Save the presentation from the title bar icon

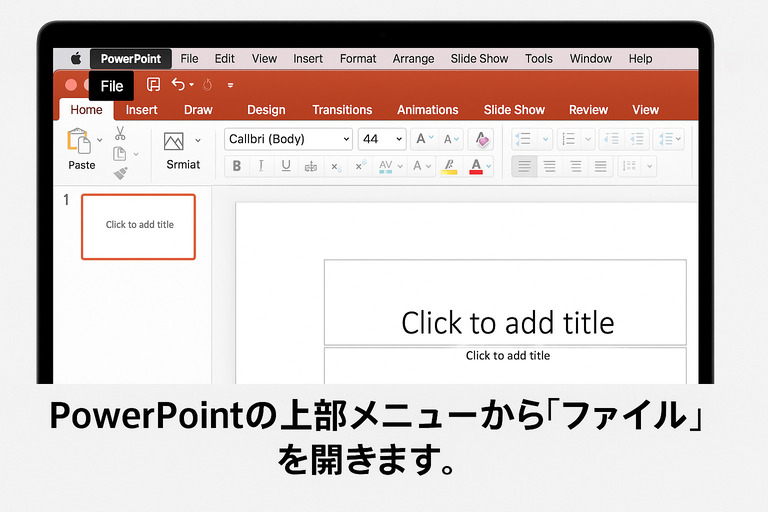[x=153, y=85]
